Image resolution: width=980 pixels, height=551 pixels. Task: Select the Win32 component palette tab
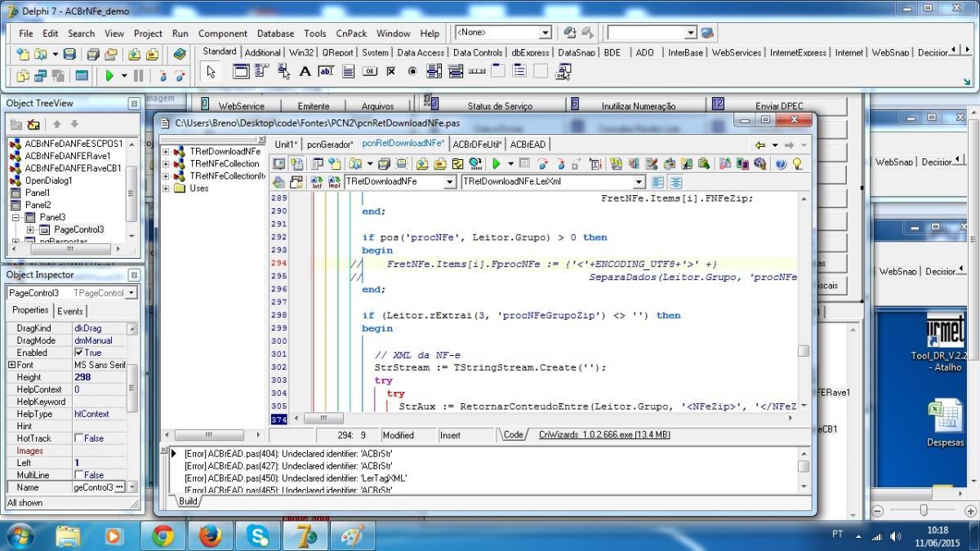301,52
